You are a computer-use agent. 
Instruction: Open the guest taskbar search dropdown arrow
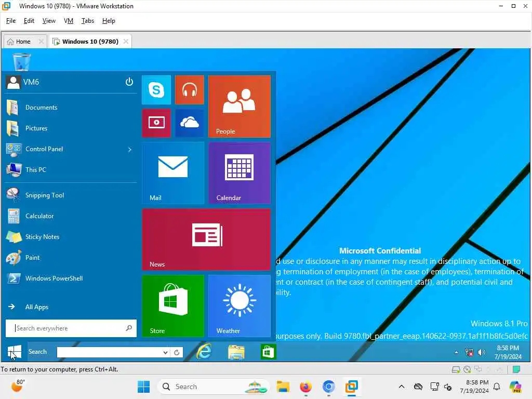click(165, 352)
